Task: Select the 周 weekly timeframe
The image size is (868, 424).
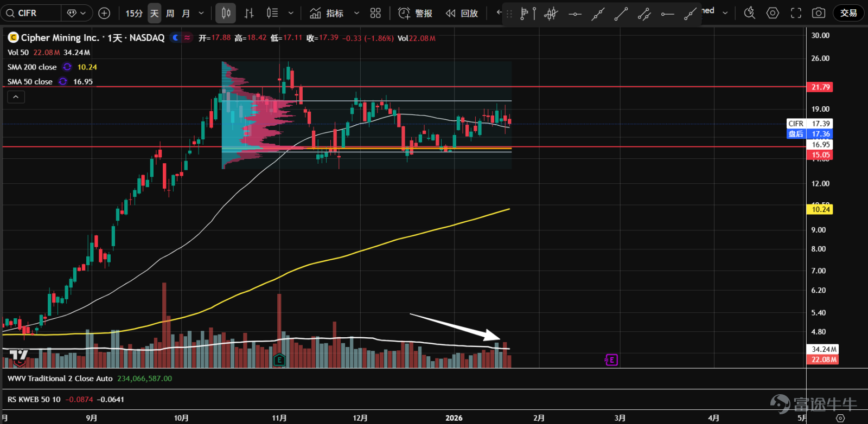Action: (x=170, y=13)
